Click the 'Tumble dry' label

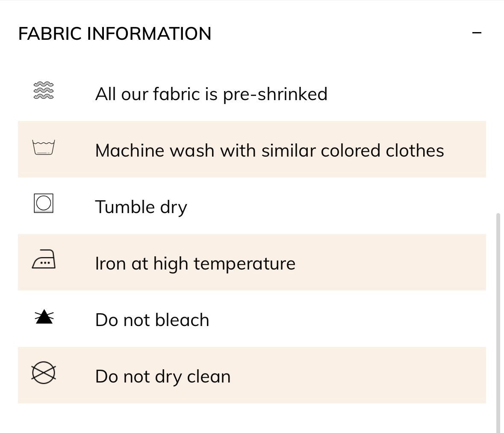click(141, 207)
